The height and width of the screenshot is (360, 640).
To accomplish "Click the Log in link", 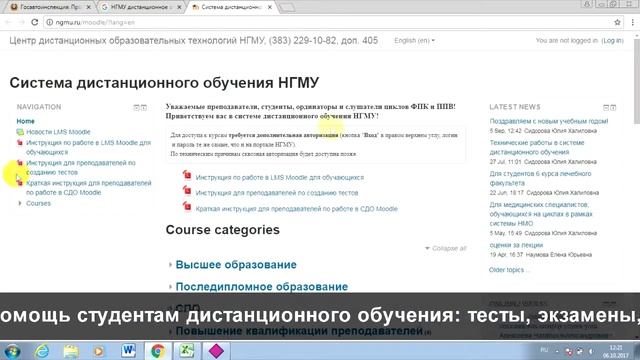I will [613, 40].
